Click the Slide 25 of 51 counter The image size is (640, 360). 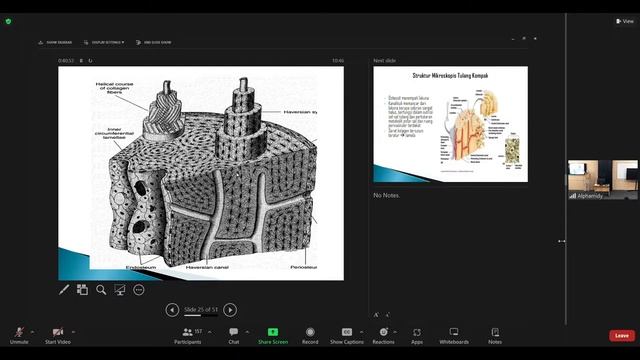(201, 309)
